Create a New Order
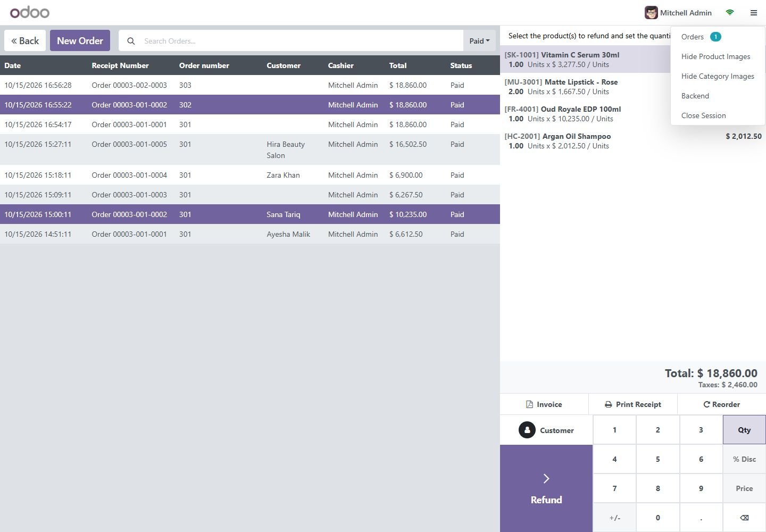Viewport: 766px width, 532px height. pos(80,40)
